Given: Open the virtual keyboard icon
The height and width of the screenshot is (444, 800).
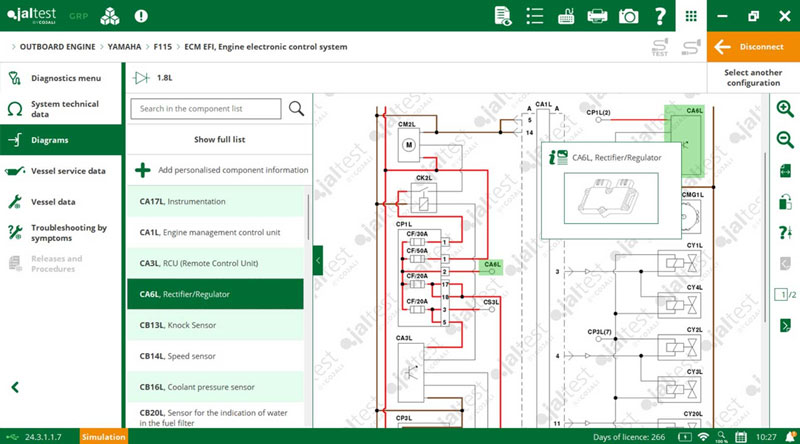Looking at the screenshot, I should [x=566, y=16].
